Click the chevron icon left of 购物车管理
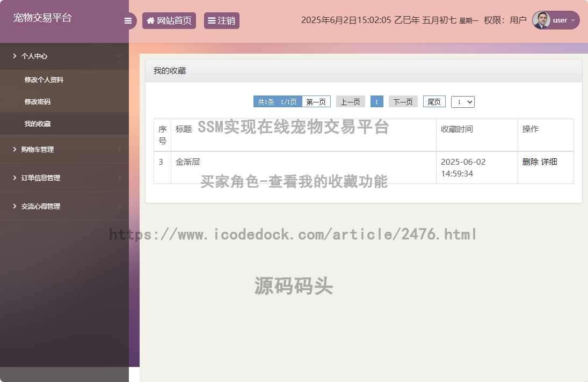The height and width of the screenshot is (382, 588). pyautogui.click(x=14, y=149)
